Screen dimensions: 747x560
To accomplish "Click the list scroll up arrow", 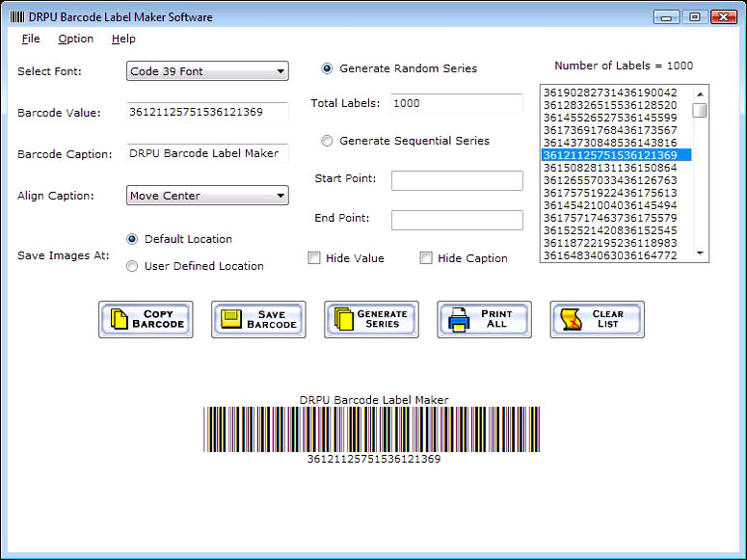I will [700, 93].
